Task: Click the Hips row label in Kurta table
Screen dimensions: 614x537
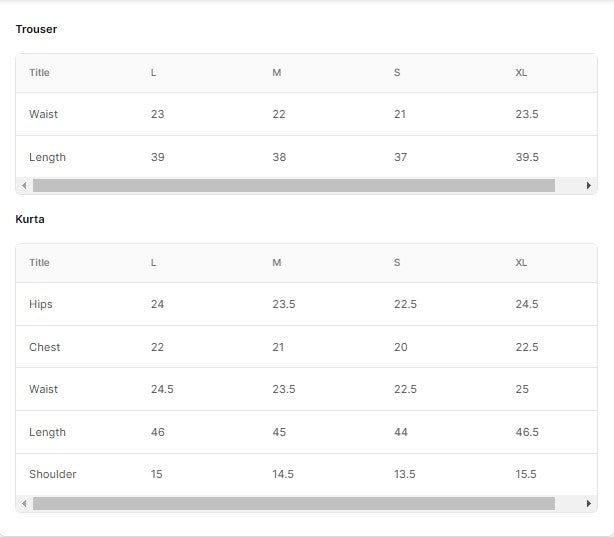Action: coord(41,305)
